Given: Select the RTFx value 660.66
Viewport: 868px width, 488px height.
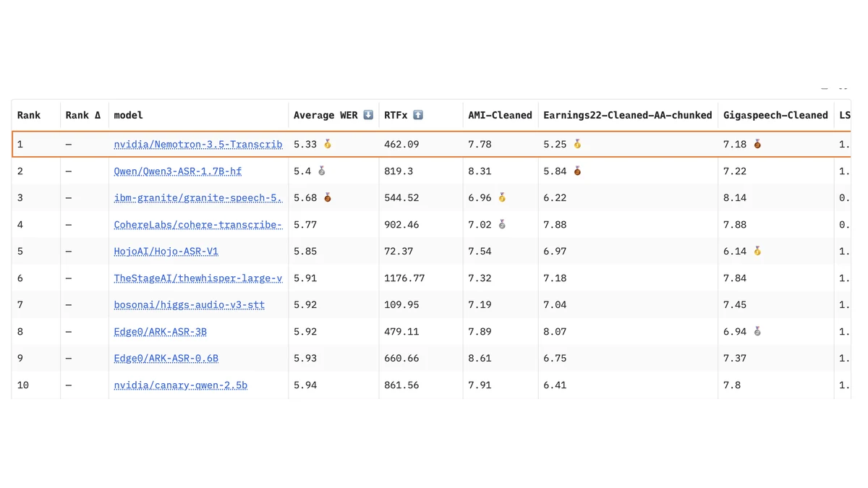Looking at the screenshot, I should point(401,358).
